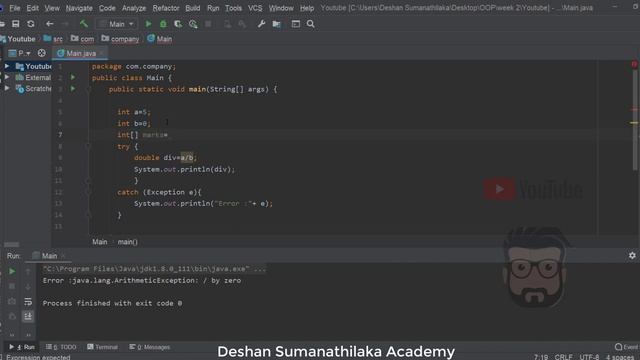Click the Stop square in Run panel

point(12,287)
